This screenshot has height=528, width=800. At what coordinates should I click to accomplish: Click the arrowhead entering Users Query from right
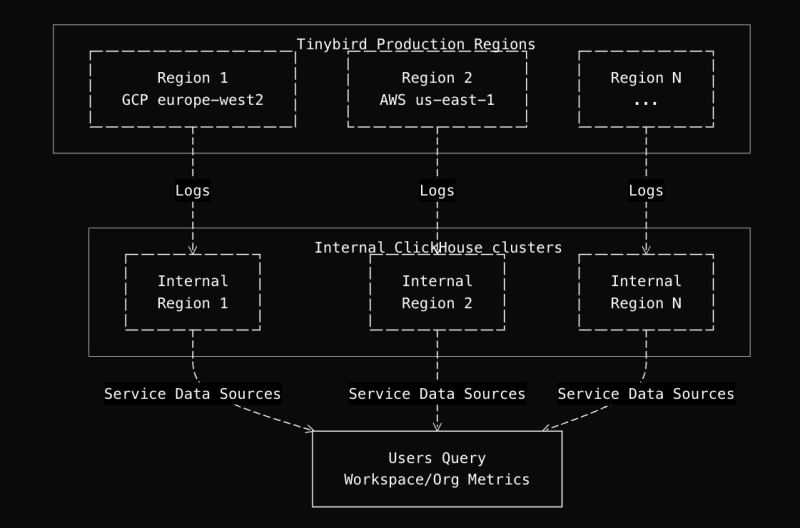547,429
